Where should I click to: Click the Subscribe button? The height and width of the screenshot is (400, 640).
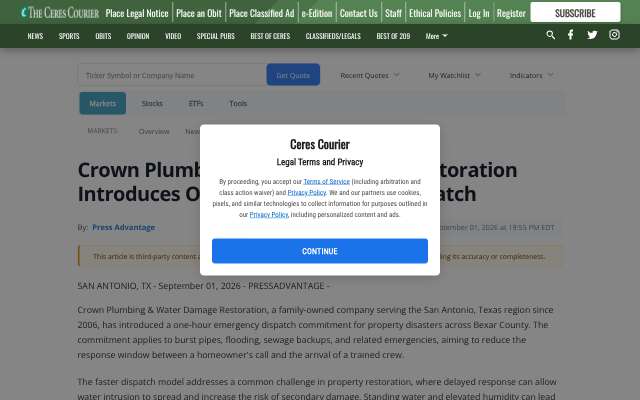pyautogui.click(x=575, y=13)
